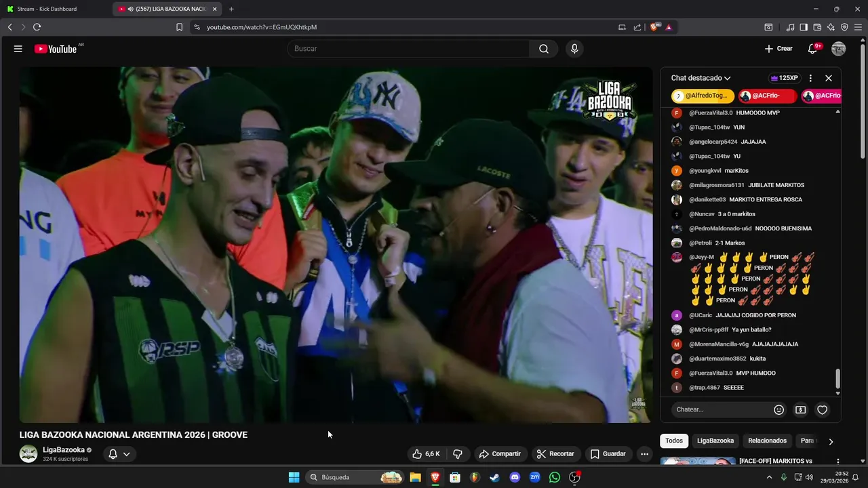The image size is (868, 488).
Task: Click the video player area
Action: click(x=336, y=245)
